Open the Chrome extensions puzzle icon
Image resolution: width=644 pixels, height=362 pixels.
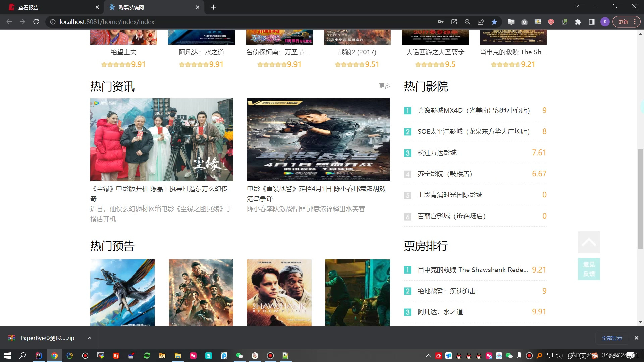(578, 22)
